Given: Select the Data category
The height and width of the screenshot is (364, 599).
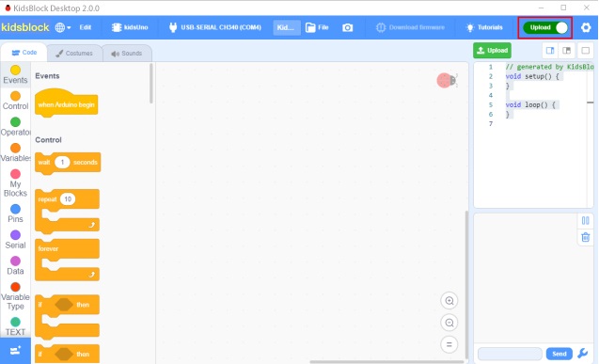Looking at the screenshot, I should 15,266.
